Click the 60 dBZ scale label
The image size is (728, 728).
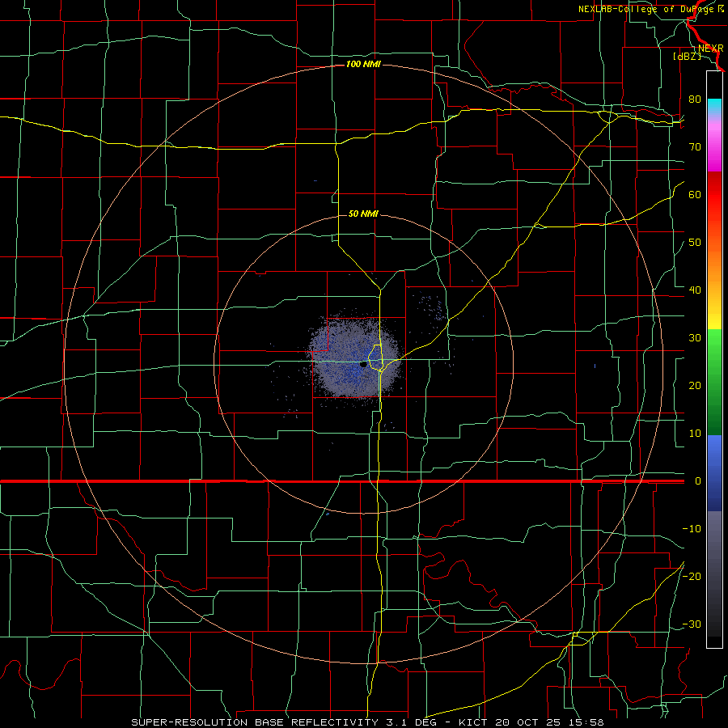(695, 194)
